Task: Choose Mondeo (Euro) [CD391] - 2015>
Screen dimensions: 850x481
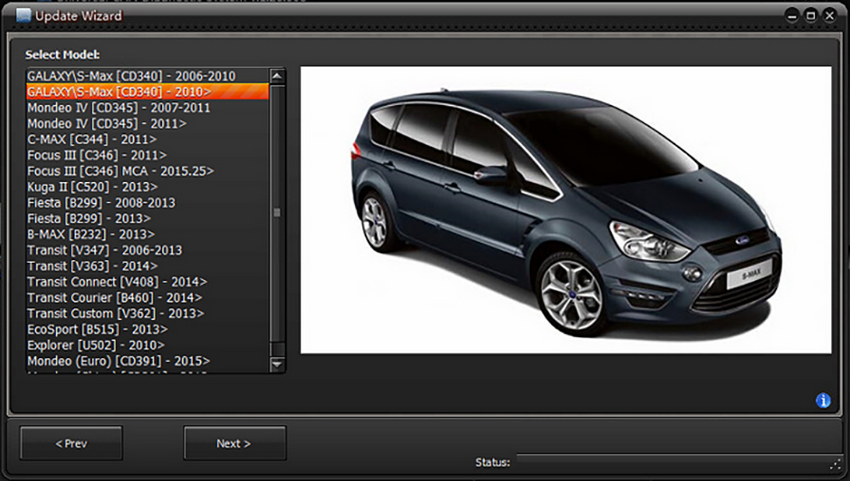Action: (x=147, y=361)
